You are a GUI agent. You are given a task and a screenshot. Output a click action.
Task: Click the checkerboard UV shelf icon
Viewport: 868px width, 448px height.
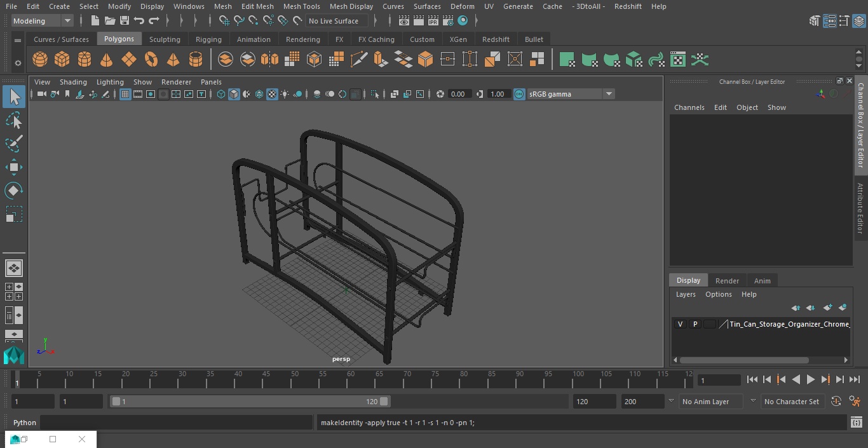point(678,60)
